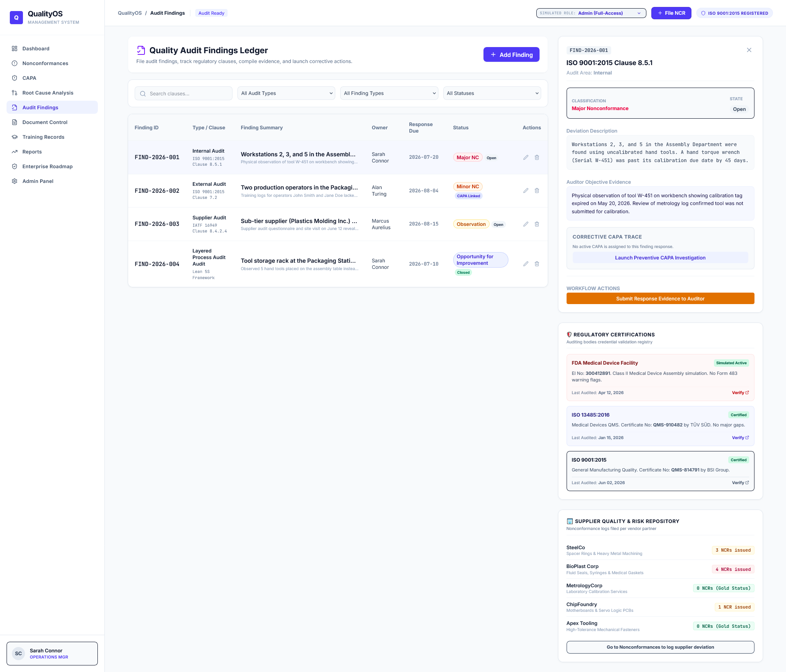Select the FIND-2026-002 row ID

[157, 191]
